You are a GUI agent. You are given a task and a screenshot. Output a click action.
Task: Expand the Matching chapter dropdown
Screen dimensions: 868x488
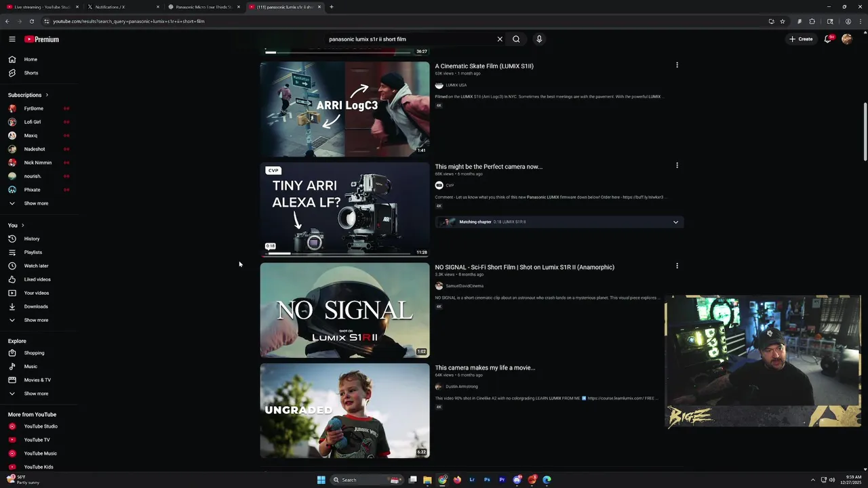675,222
